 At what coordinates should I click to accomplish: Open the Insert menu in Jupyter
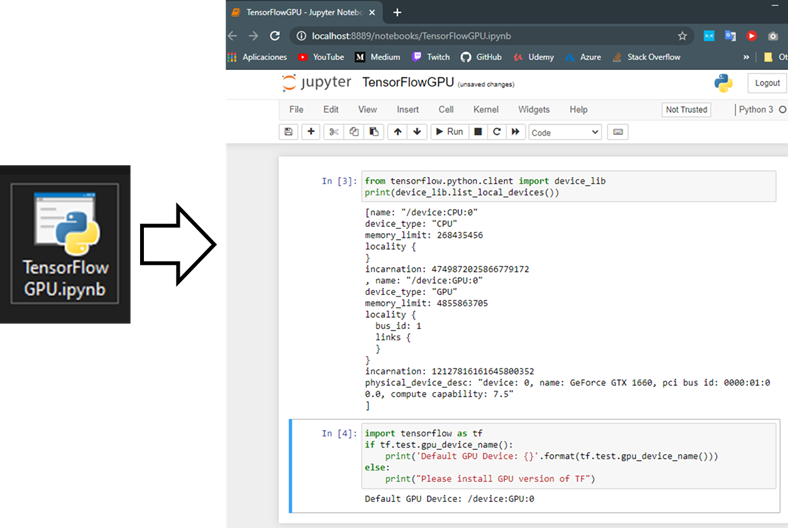tap(408, 110)
